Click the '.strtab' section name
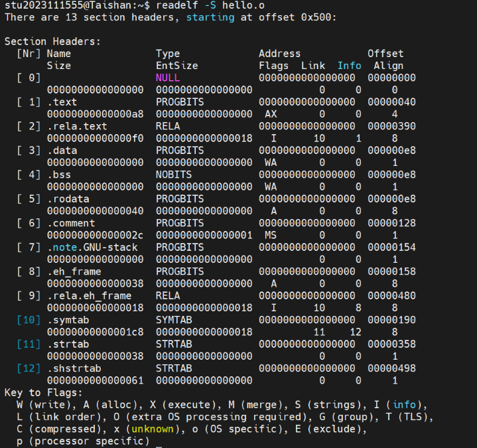 pos(68,344)
